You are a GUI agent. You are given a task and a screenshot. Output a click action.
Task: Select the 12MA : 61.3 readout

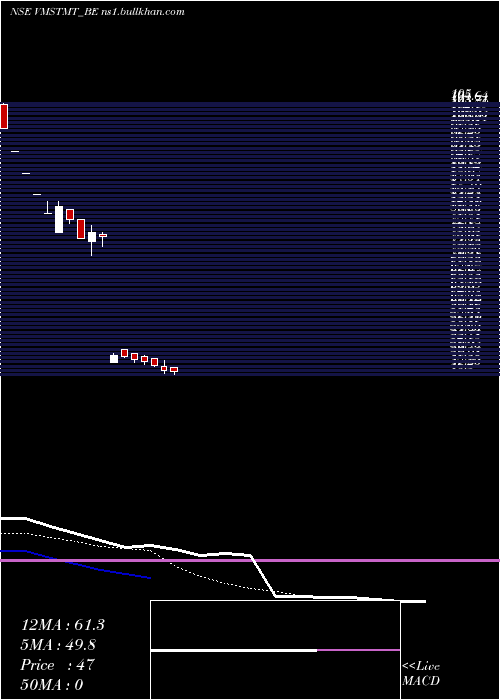pyautogui.click(x=62, y=625)
